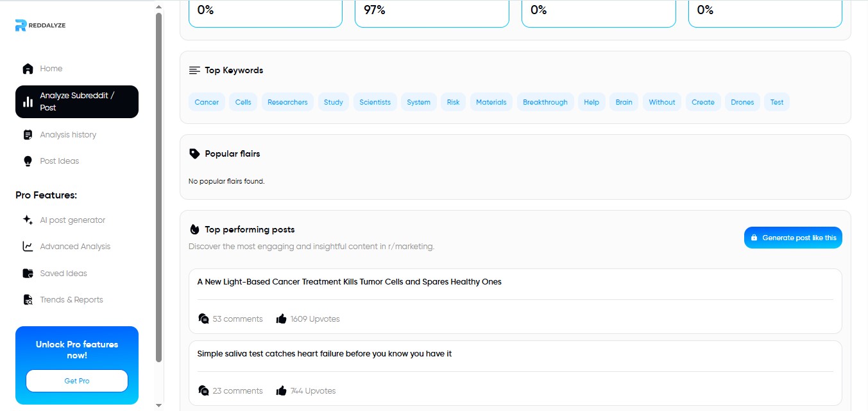Image resolution: width=868 pixels, height=411 pixels.
Task: Select the Home icon in the sidebar
Action: point(28,68)
